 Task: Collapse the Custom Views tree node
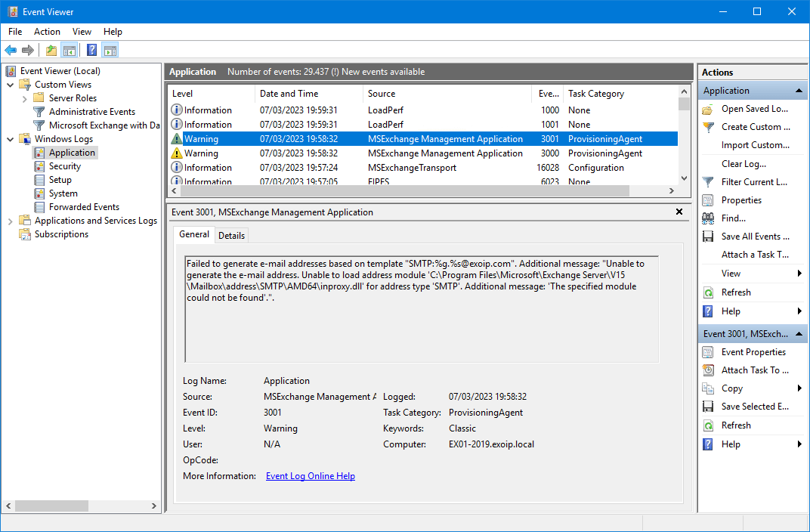[x=11, y=85]
